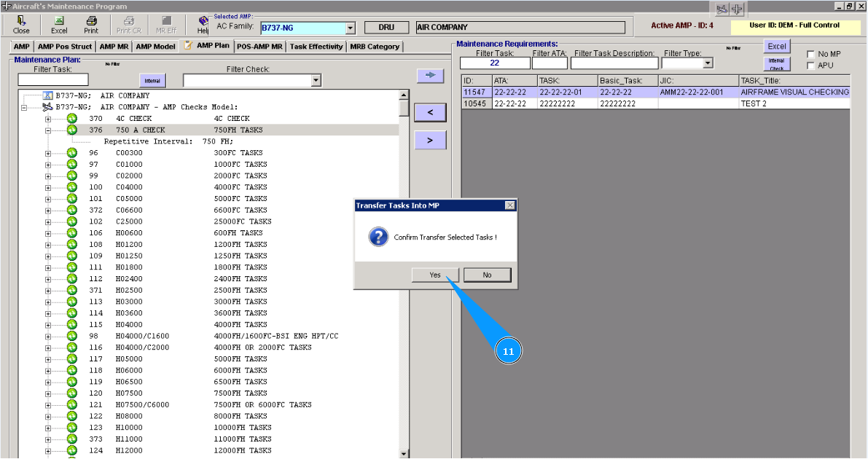
Task: Open the Filter Type dropdown
Action: (x=707, y=63)
